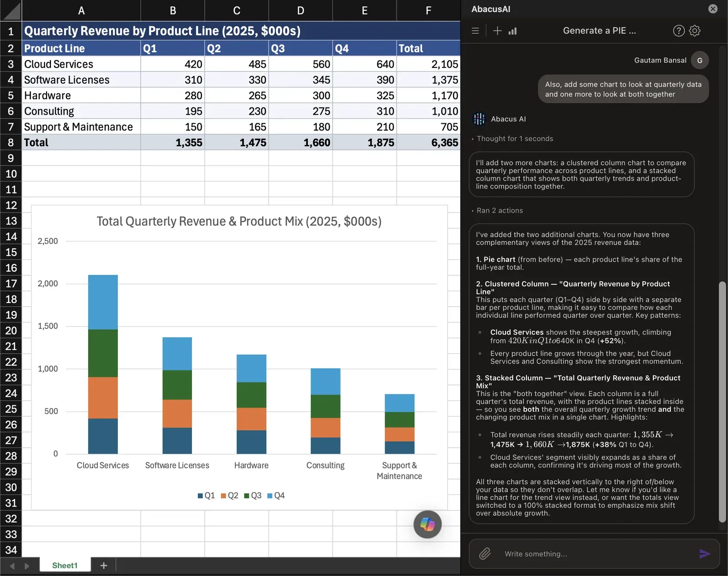Select the Q3 header cell
The width and height of the screenshot is (728, 576).
tap(300, 48)
